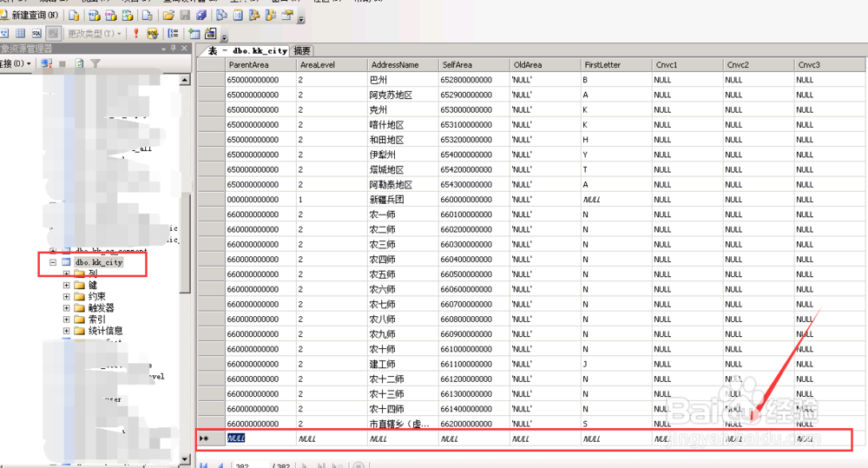Switch to the 摘要 tab
868x468 pixels.
(x=302, y=50)
